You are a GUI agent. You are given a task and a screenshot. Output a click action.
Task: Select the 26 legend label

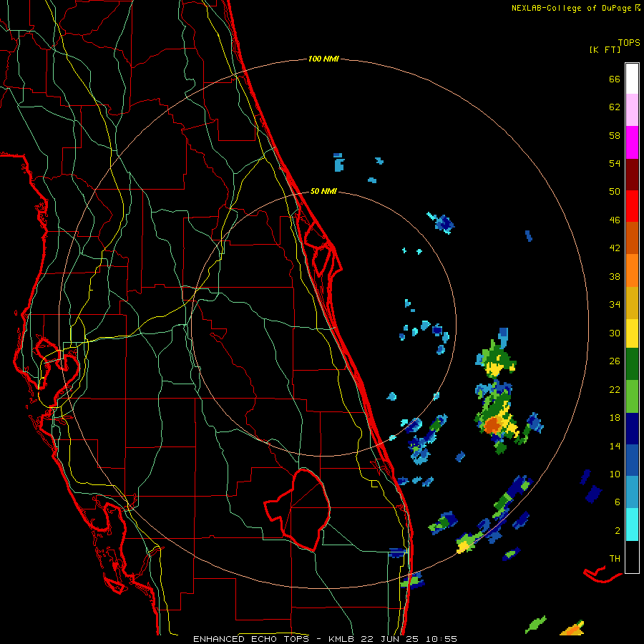(x=615, y=361)
